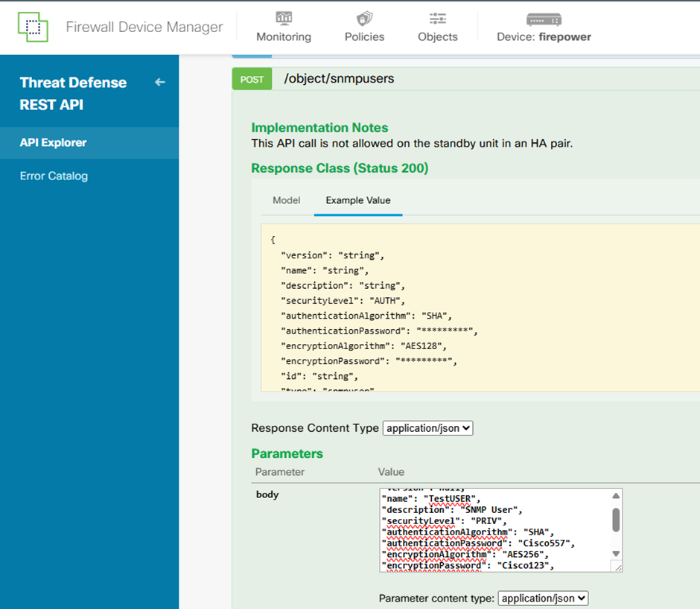Click the Response Class (Status 200) heading

point(340,168)
